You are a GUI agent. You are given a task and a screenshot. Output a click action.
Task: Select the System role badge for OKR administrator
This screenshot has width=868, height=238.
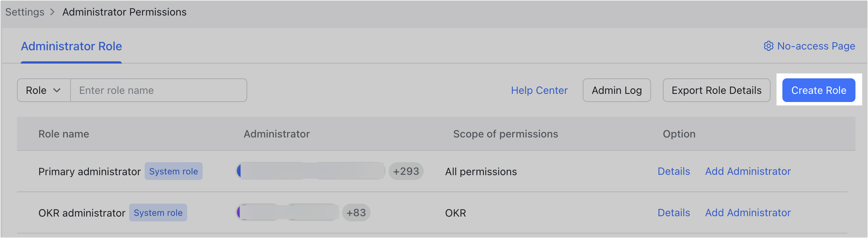(158, 212)
